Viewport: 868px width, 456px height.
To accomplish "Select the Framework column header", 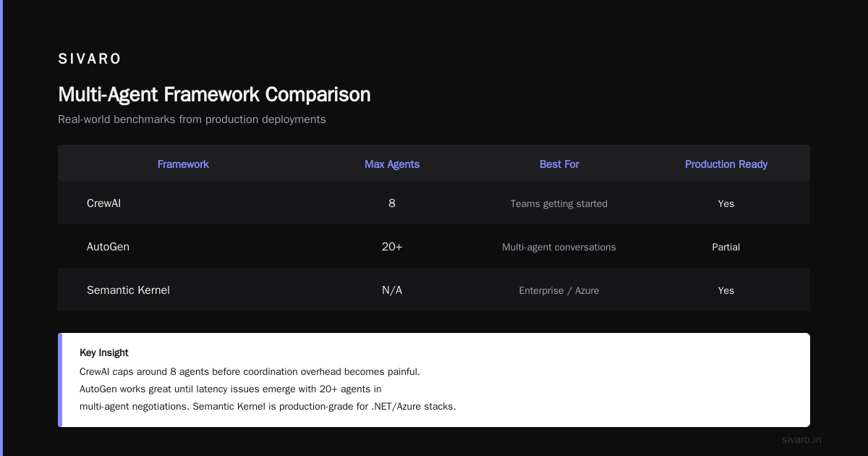I will [183, 164].
